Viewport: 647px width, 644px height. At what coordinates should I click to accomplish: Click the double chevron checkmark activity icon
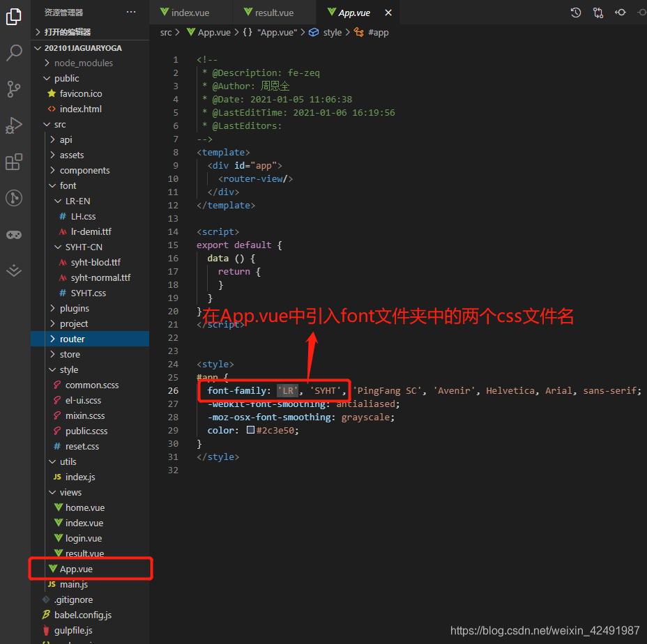(14, 270)
